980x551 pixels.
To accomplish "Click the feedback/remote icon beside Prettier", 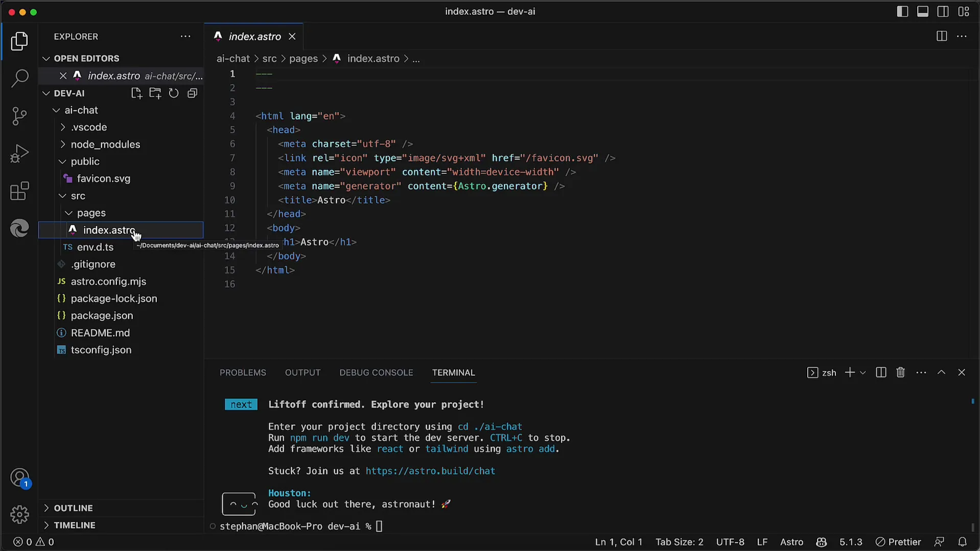I will click(x=939, y=542).
